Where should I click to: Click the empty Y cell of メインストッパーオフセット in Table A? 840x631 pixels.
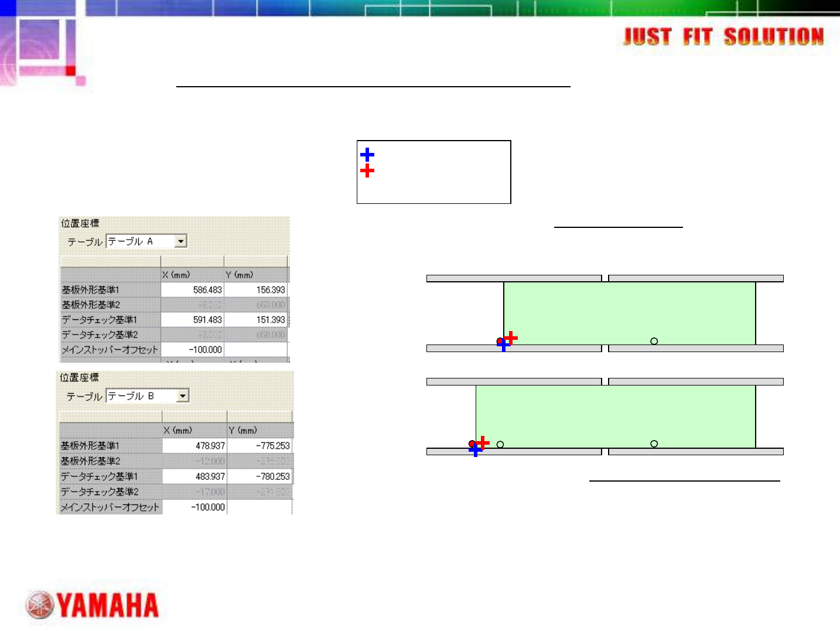(x=256, y=350)
